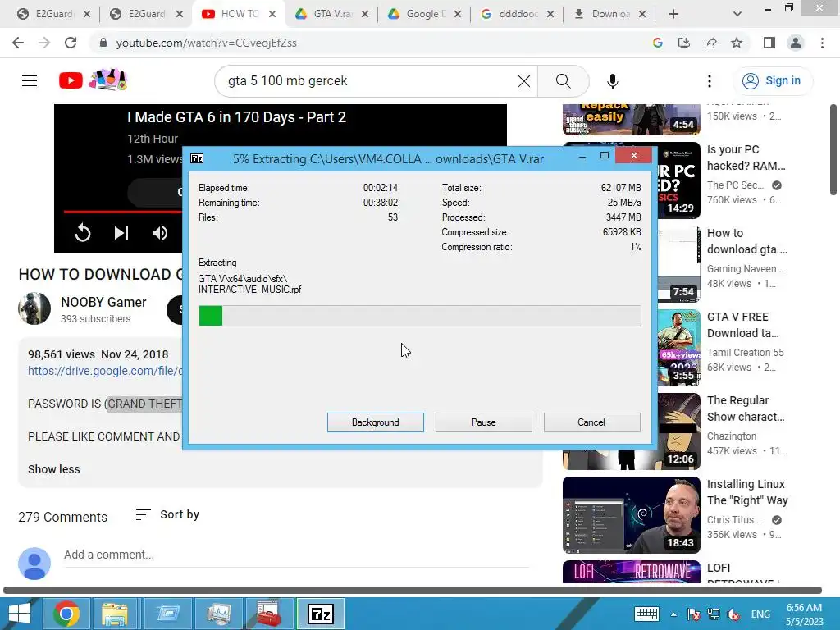Go back in Chrome browser

coord(18,43)
